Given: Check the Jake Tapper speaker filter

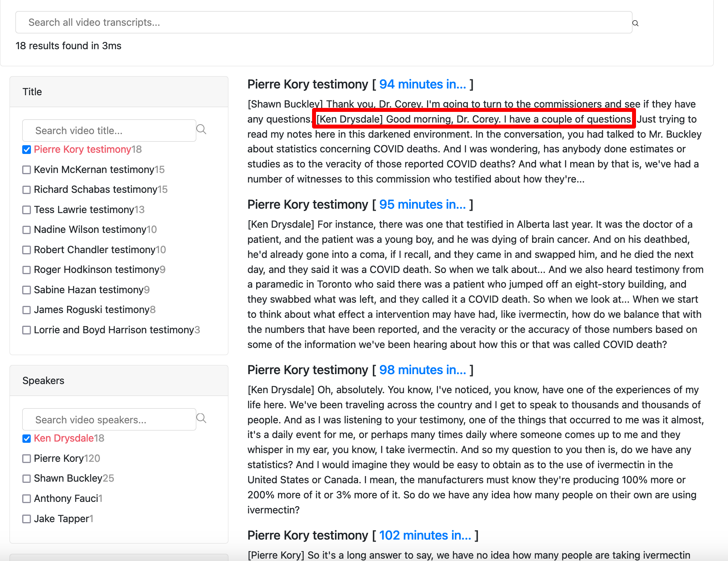Looking at the screenshot, I should (x=27, y=519).
